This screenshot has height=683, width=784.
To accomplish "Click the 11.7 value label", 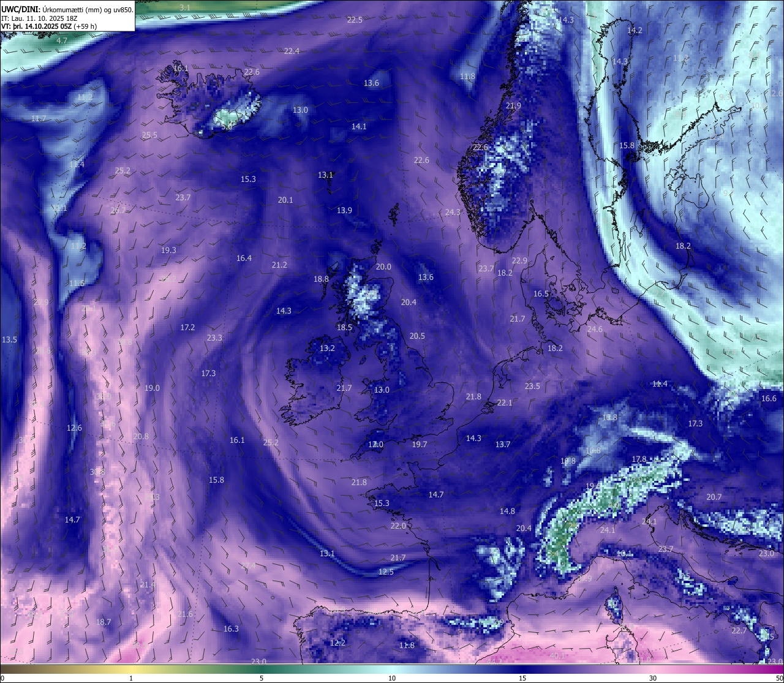I will (39, 119).
